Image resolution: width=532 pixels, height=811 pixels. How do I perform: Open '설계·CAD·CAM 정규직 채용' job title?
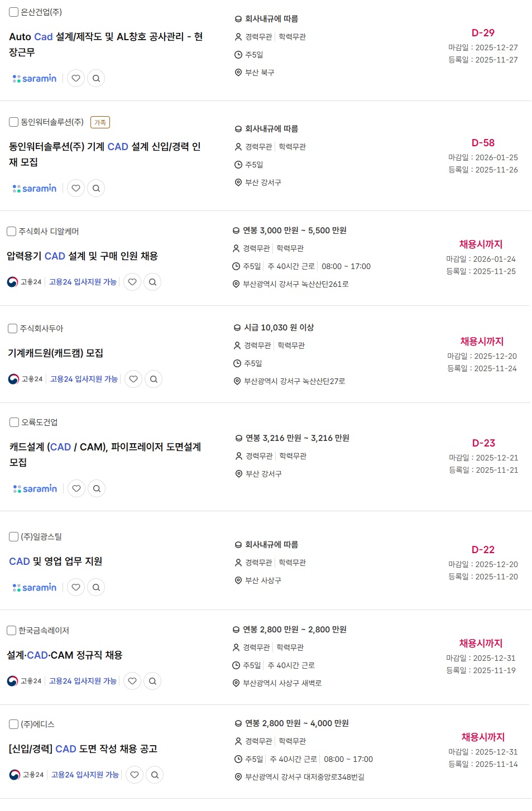(64, 655)
